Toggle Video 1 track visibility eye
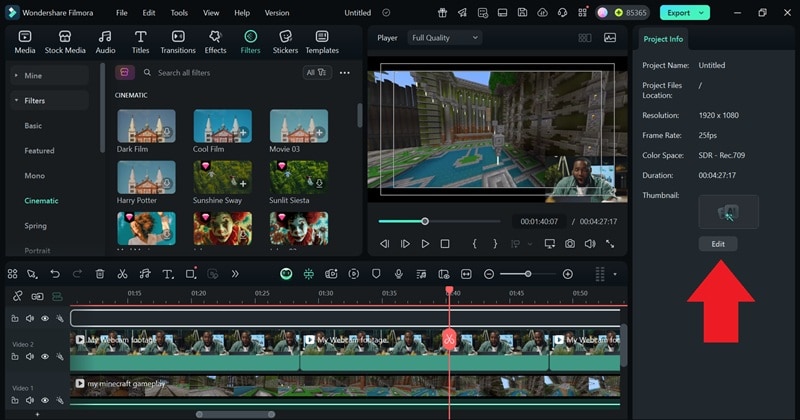This screenshot has width=800, height=420. tap(45, 401)
